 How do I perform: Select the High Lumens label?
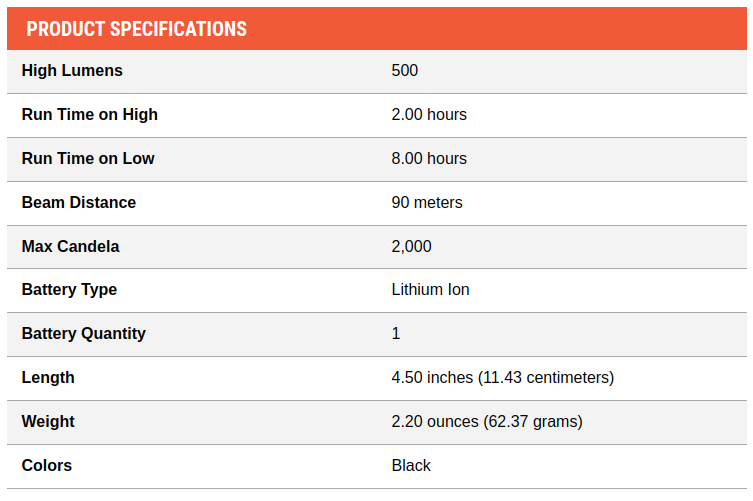(x=72, y=71)
